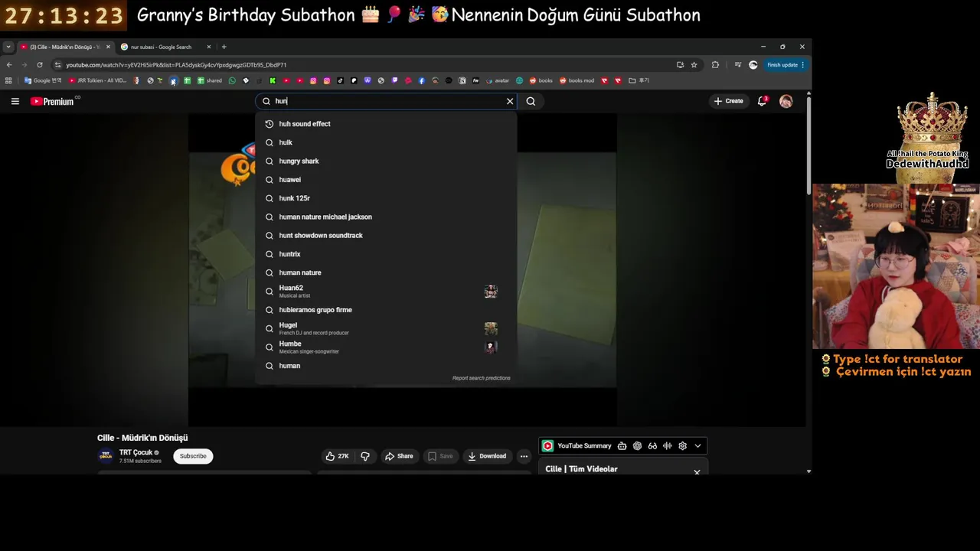Screen dimensions: 980x551
Task: Click YouTube Summary glasses icon
Action: (x=652, y=445)
